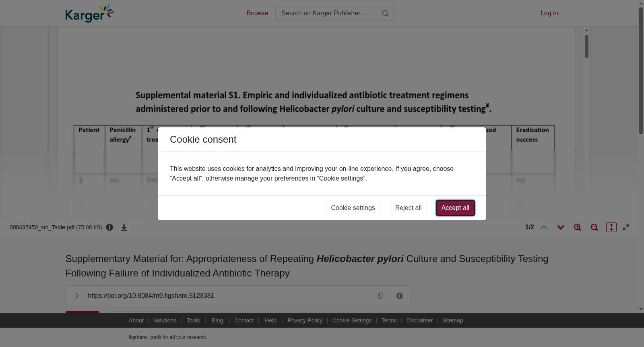This screenshot has height=347, width=644.
Task: Reject all cookies
Action: pyautogui.click(x=409, y=208)
